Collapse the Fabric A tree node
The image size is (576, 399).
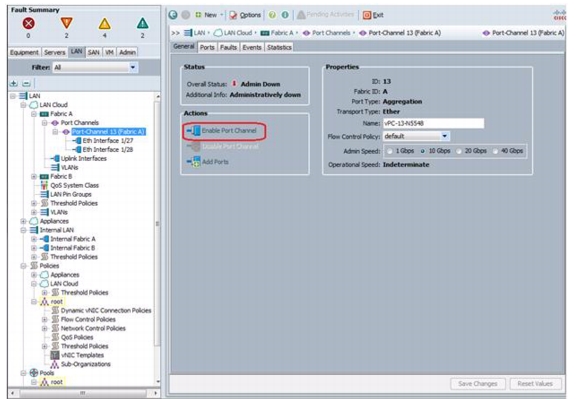(x=34, y=114)
